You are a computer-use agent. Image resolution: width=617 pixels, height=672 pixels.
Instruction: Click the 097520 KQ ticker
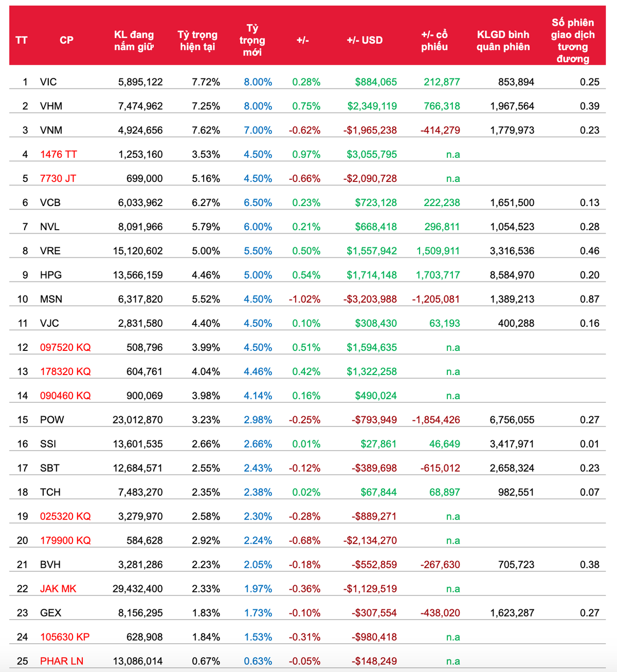pyautogui.click(x=65, y=347)
